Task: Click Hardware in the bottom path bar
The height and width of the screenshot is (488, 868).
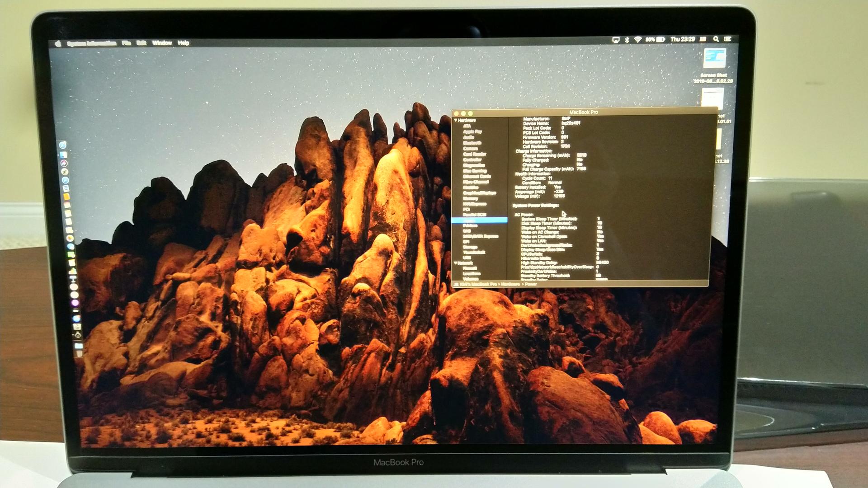Action: tap(510, 284)
